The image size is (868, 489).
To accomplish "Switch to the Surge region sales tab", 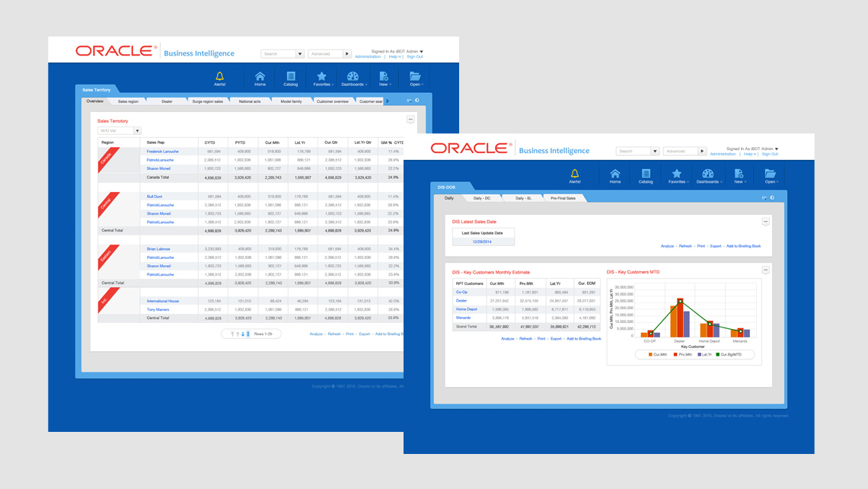I will click(x=207, y=101).
